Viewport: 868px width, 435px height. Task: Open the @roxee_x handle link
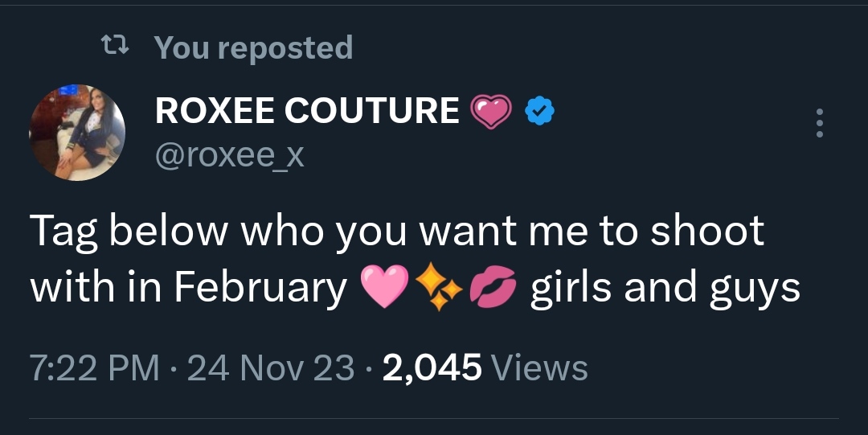229,153
